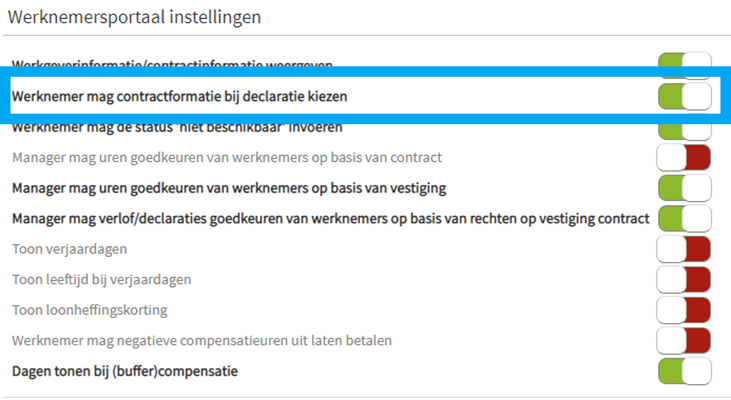Click 'Toon leeftijd bij verjaardagen' label

[x=102, y=280]
